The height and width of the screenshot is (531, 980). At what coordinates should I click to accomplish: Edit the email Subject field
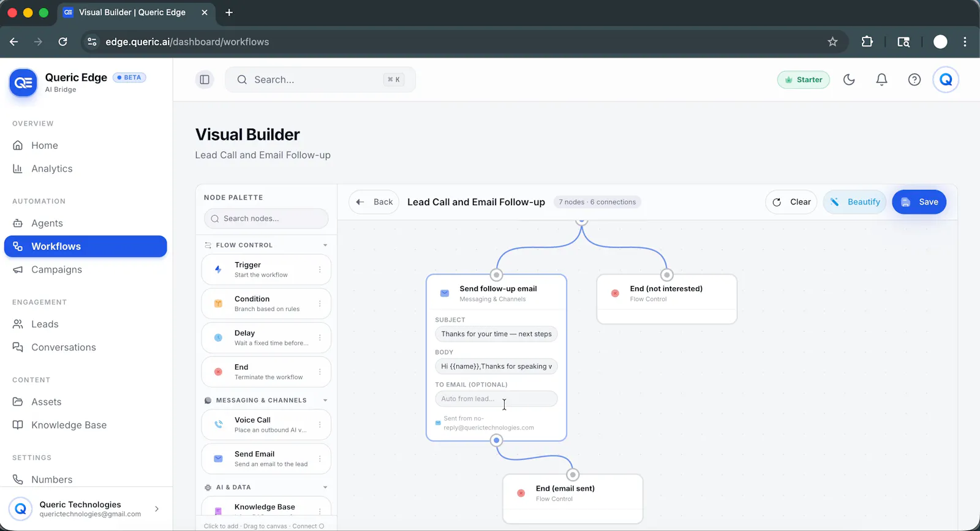[496, 334]
